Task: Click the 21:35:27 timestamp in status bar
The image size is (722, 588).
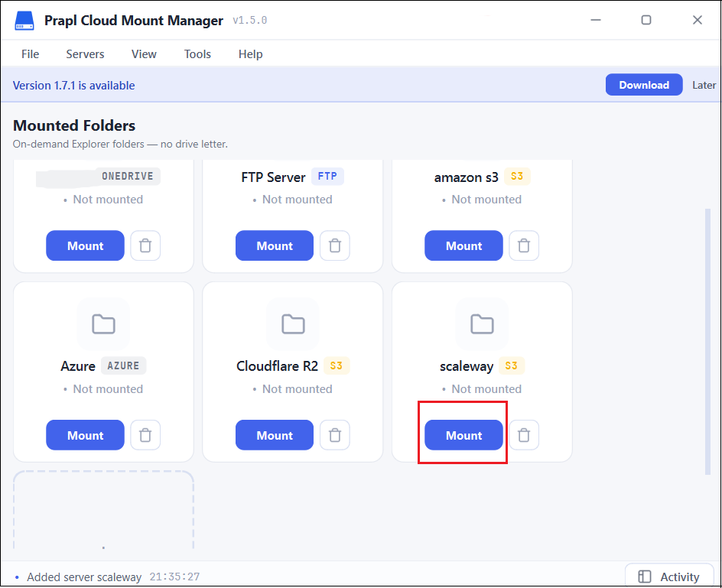Action: 174,577
